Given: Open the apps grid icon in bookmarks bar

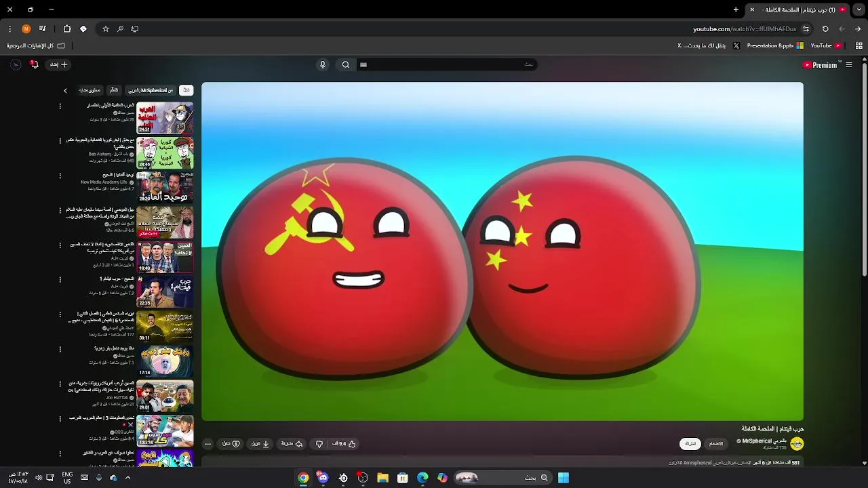Looking at the screenshot, I should point(859,45).
